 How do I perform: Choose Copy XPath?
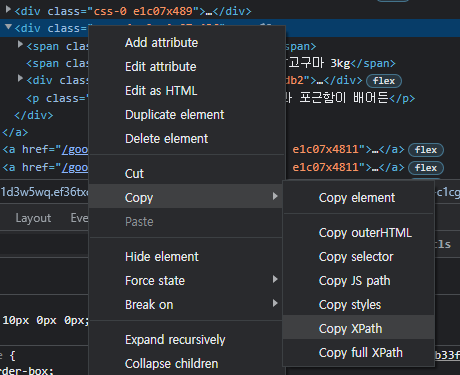click(x=358, y=329)
